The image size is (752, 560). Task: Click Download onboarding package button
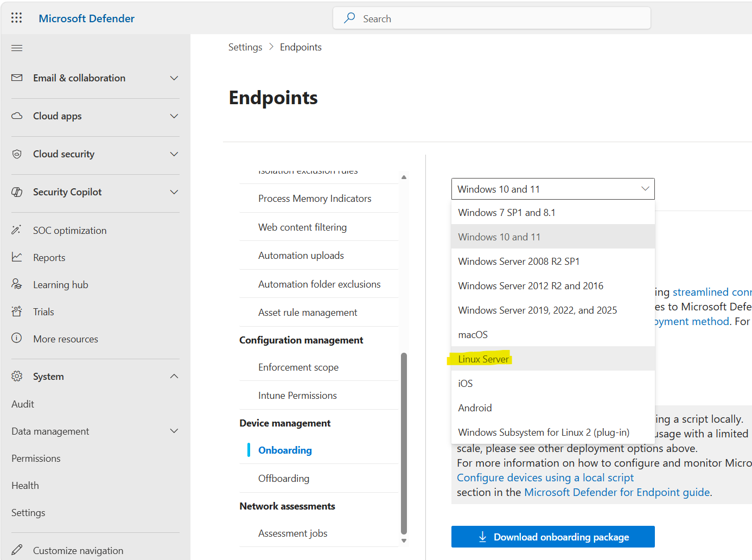click(553, 537)
